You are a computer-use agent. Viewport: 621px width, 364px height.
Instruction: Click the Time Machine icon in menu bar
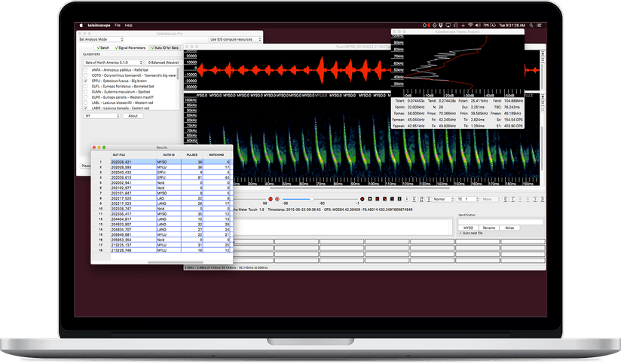[455, 26]
